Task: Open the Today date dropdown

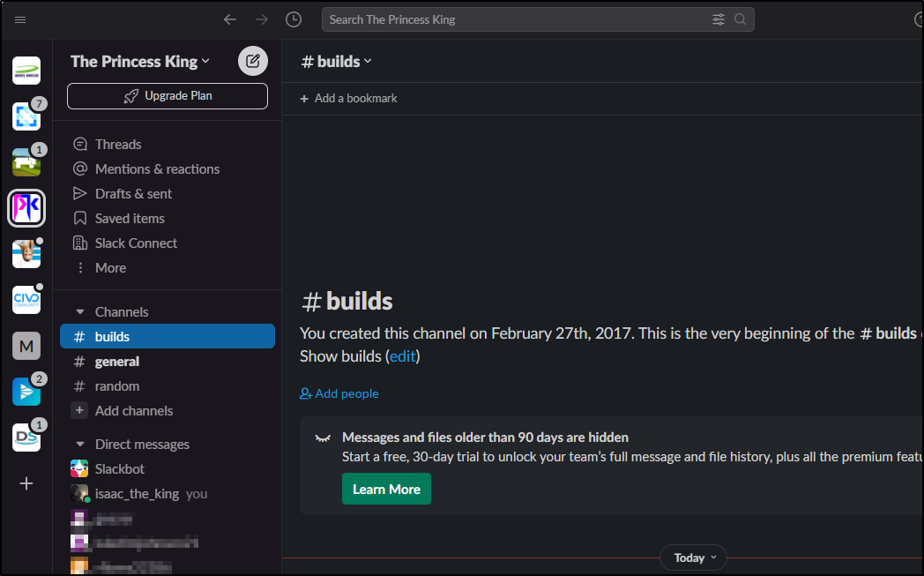Action: pos(693,557)
